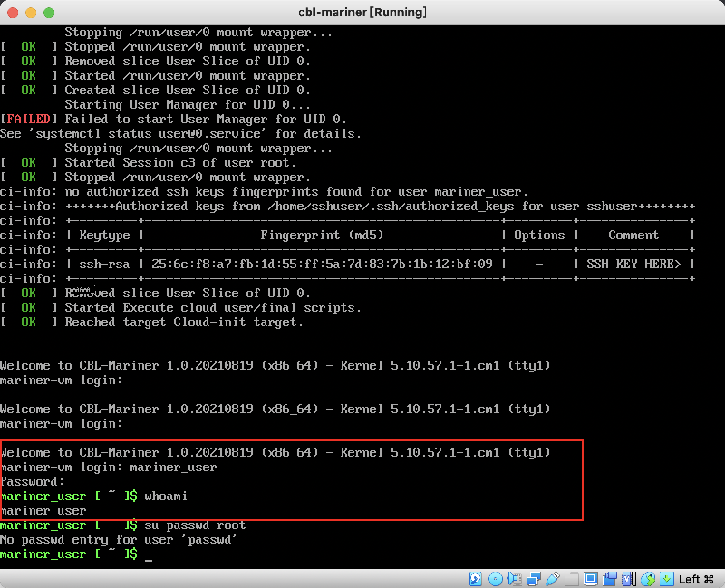Click the ssh-rsa fingerprint value
This screenshot has height=588, width=725.
[322, 264]
